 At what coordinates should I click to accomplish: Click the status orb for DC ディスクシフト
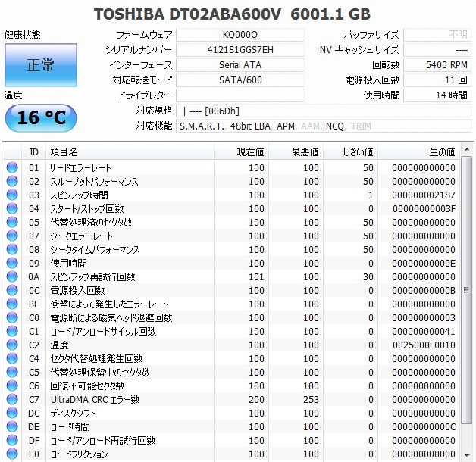point(12,414)
